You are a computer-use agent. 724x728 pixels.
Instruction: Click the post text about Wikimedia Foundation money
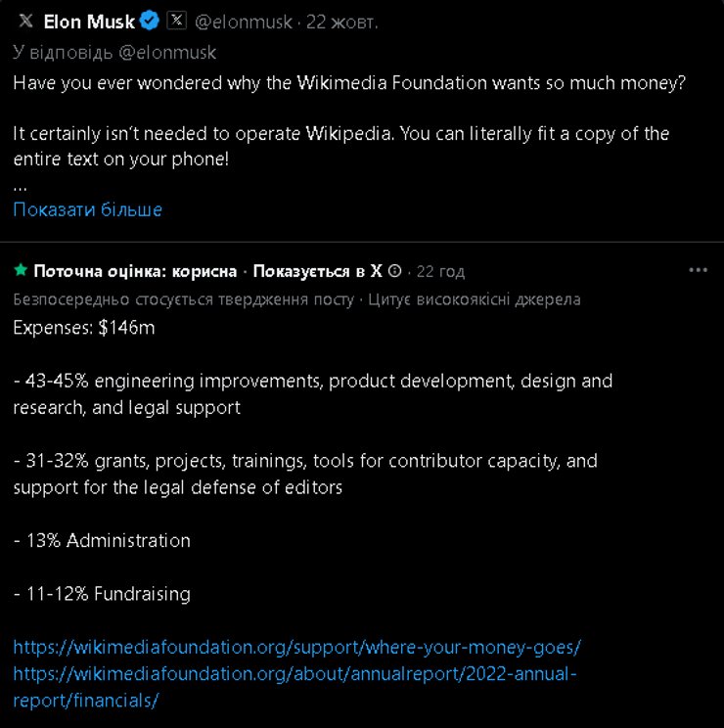click(x=349, y=83)
